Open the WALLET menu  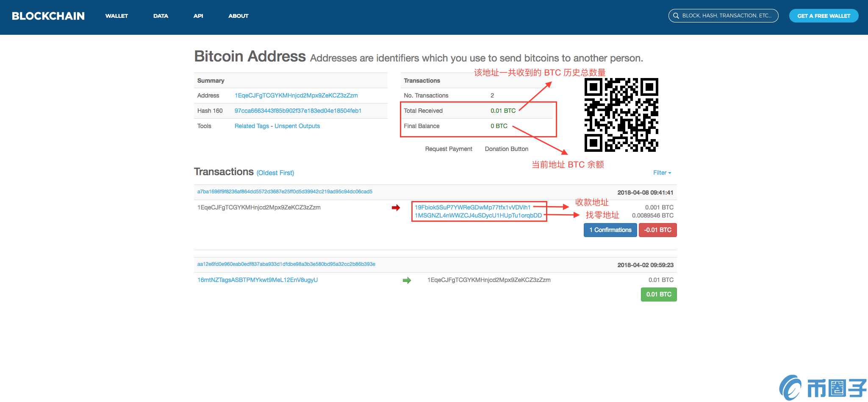(x=116, y=16)
